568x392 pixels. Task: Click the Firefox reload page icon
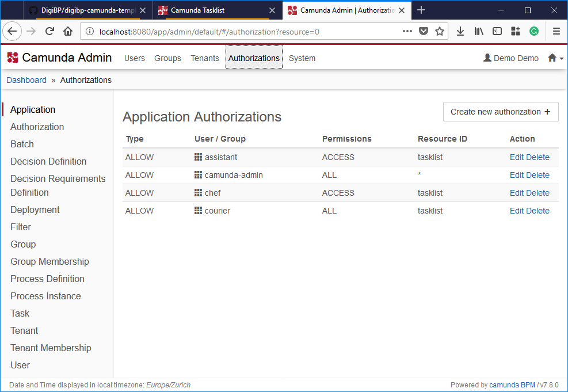point(49,32)
